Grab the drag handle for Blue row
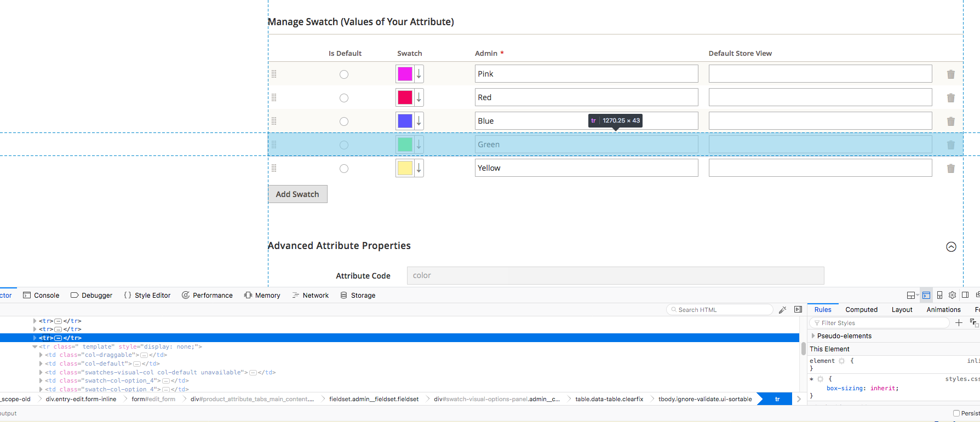Viewport: 980px width, 422px height. (x=274, y=122)
